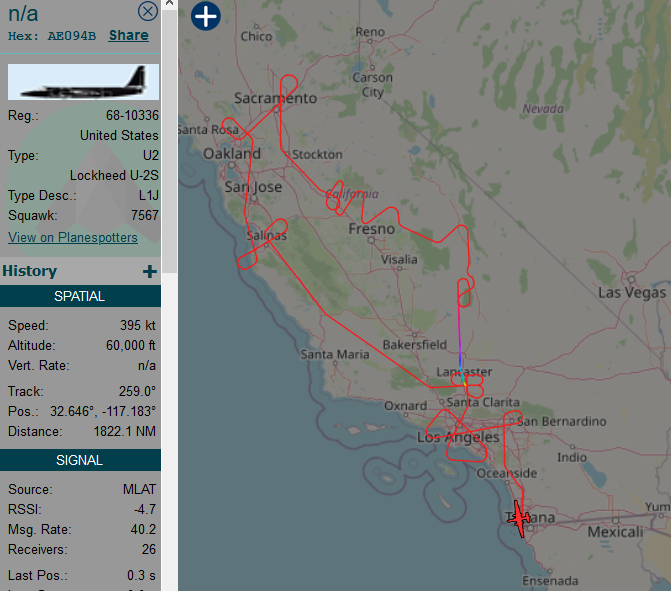671x591 pixels.
Task: Open View on Planespotters link
Action: pos(73,238)
